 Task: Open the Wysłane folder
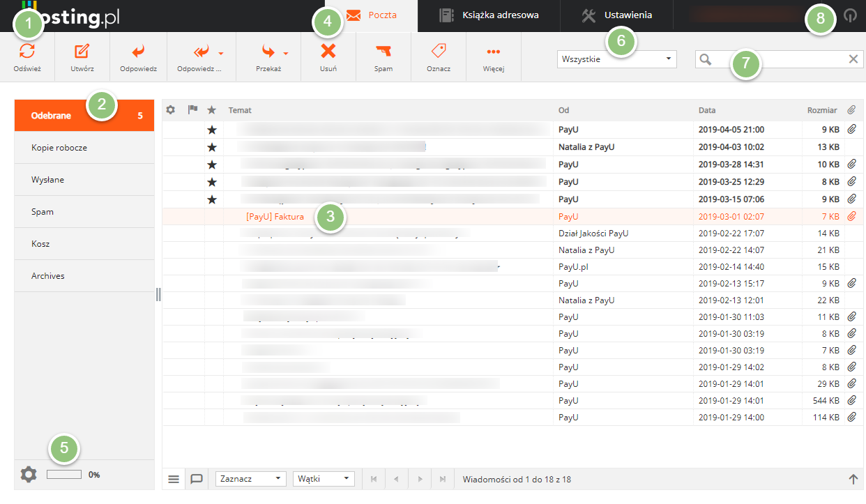(x=84, y=180)
